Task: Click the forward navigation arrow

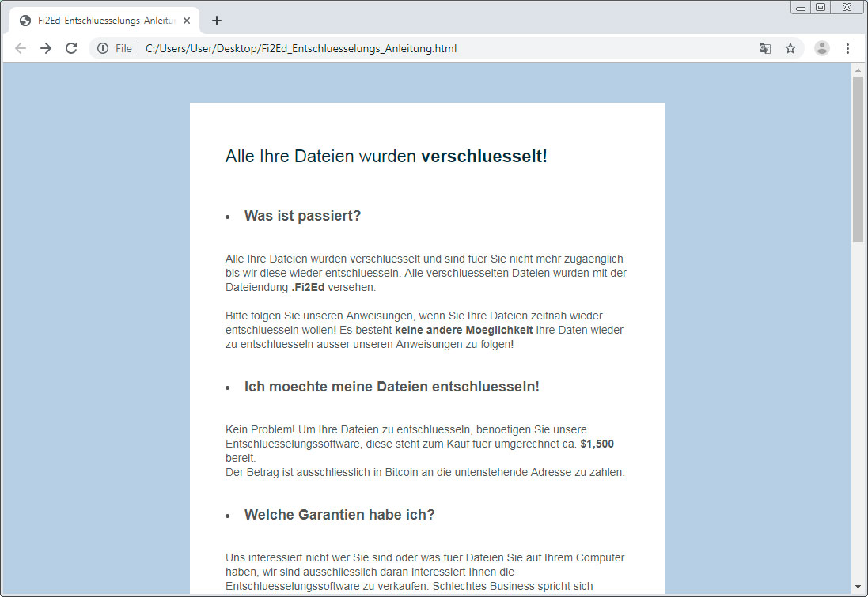Action: pyautogui.click(x=46, y=49)
